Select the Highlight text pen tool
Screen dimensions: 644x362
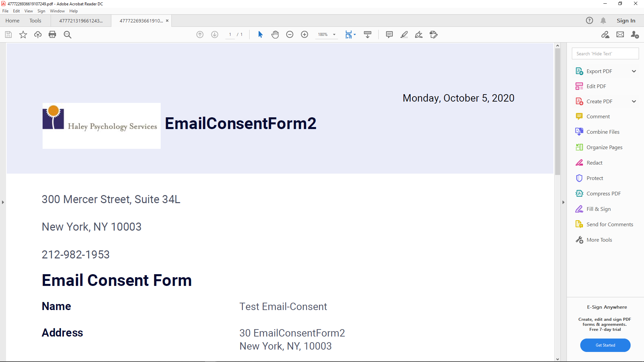pyautogui.click(x=404, y=35)
